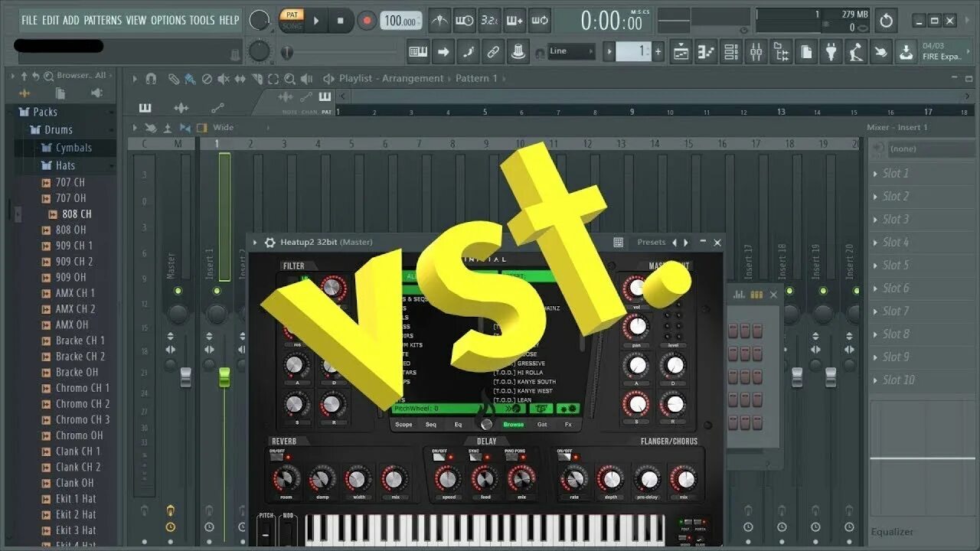Screen dimensions: 980x551
Task: Open the Piano roll view icon
Action: (706, 52)
